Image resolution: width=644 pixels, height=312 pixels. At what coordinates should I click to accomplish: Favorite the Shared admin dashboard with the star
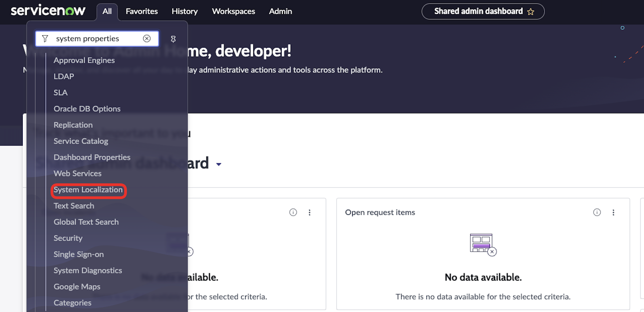point(531,11)
